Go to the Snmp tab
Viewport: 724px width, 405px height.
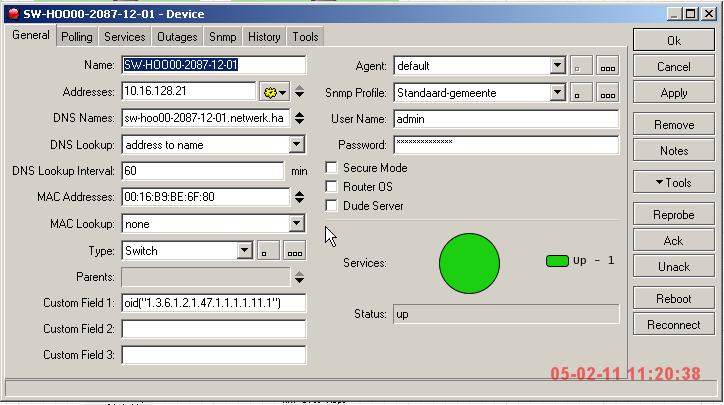coord(223,37)
